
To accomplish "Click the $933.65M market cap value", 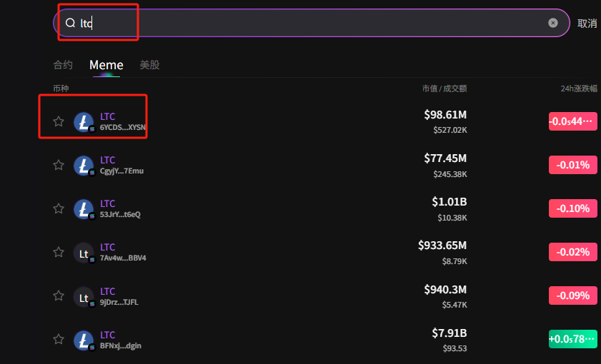I will click(x=442, y=246).
